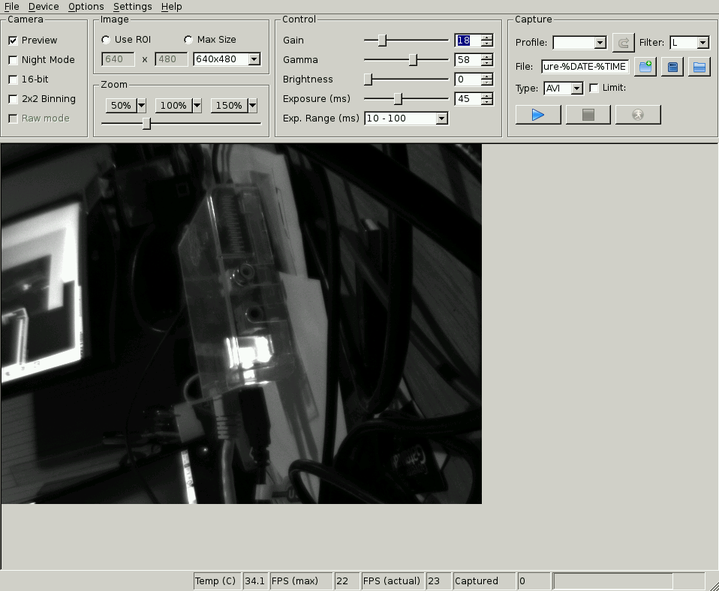Image resolution: width=719 pixels, height=591 pixels.
Task: Open the File menu
Action: point(11,6)
